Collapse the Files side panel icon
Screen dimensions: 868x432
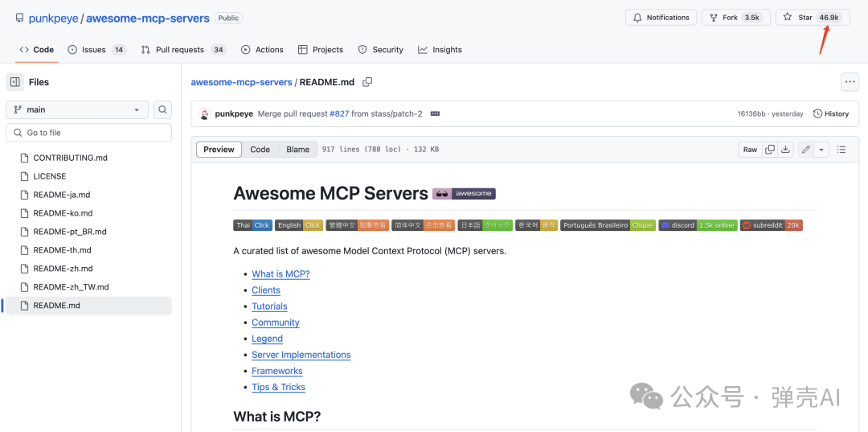(15, 82)
